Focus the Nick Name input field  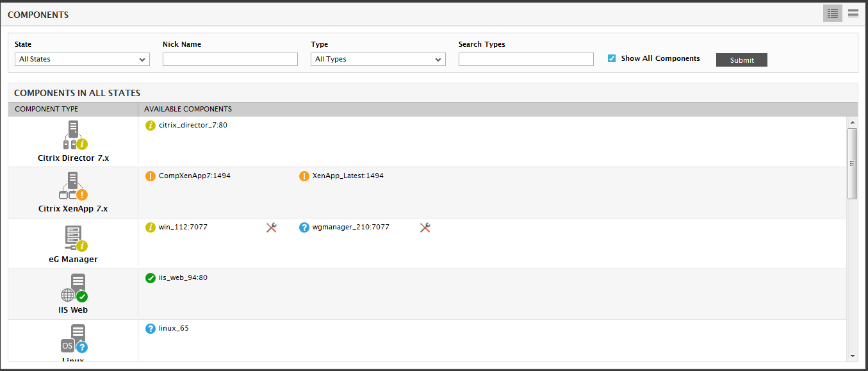pos(230,59)
